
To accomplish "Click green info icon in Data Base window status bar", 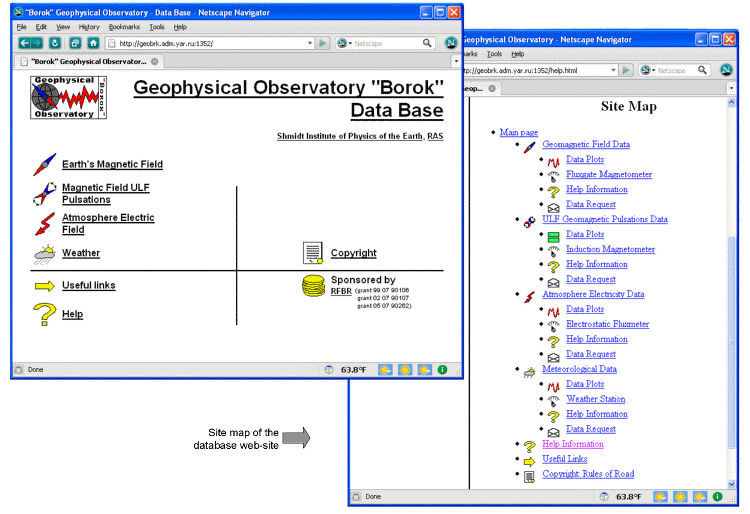I will (442, 370).
